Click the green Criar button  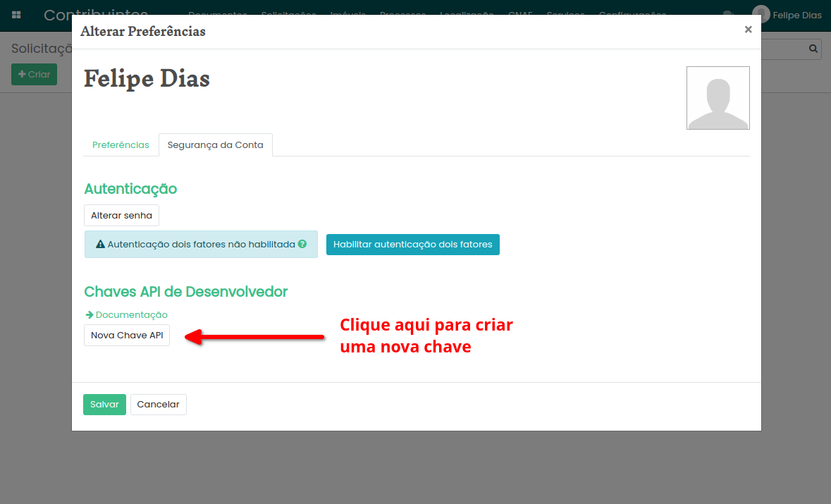tap(34, 75)
